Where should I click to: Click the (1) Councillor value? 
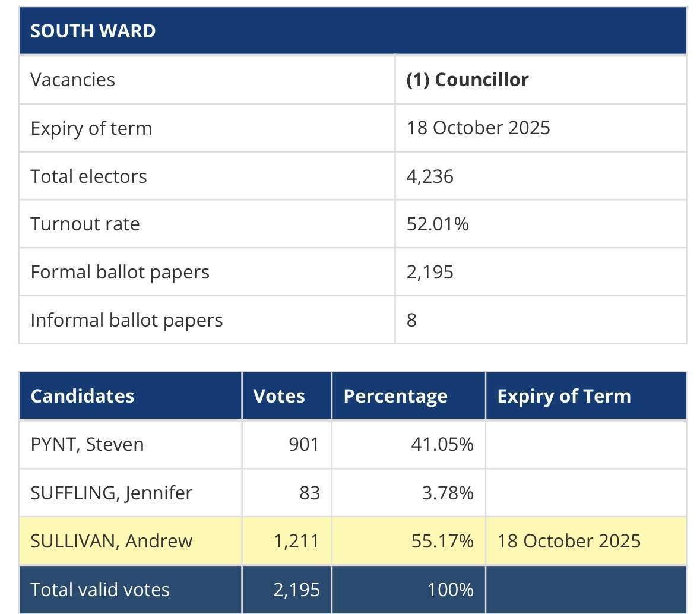point(467,80)
